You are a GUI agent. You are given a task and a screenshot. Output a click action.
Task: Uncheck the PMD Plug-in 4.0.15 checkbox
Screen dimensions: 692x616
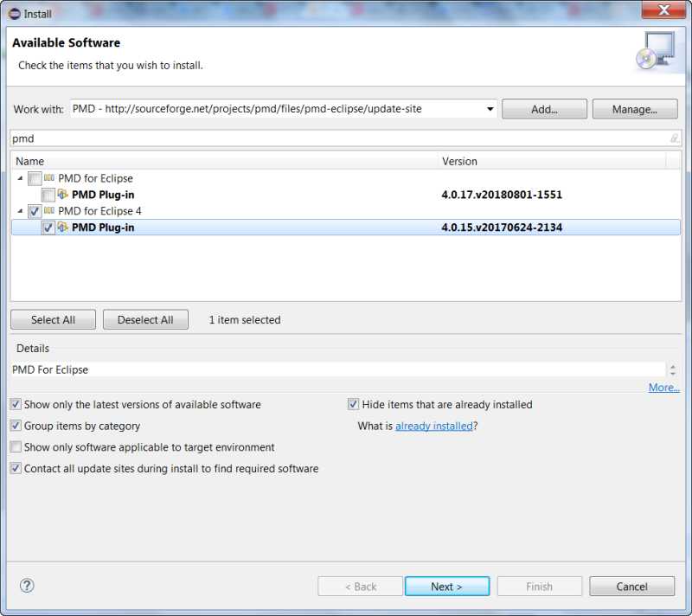[x=48, y=228]
